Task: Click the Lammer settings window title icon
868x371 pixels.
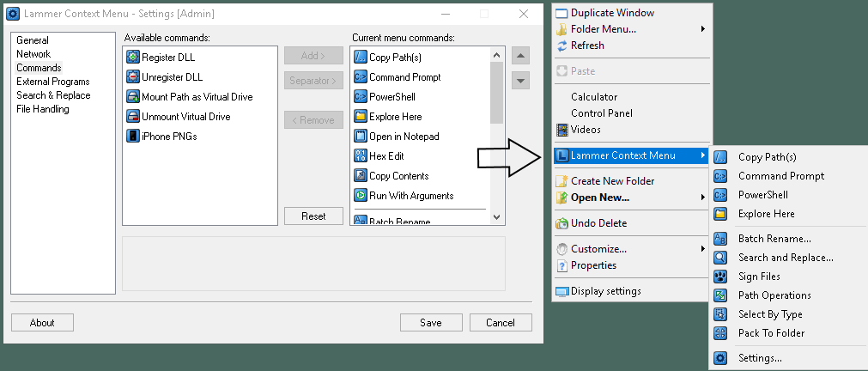Action: pyautogui.click(x=13, y=13)
